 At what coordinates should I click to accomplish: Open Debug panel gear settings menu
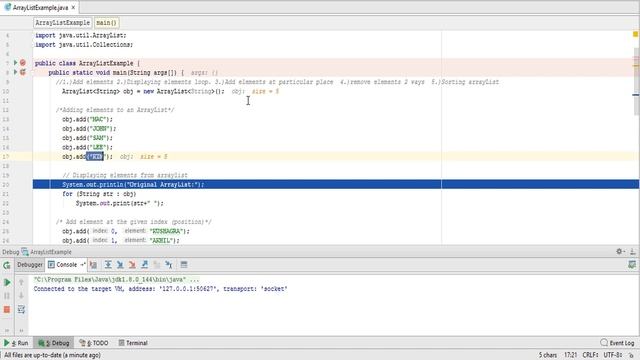[620, 252]
